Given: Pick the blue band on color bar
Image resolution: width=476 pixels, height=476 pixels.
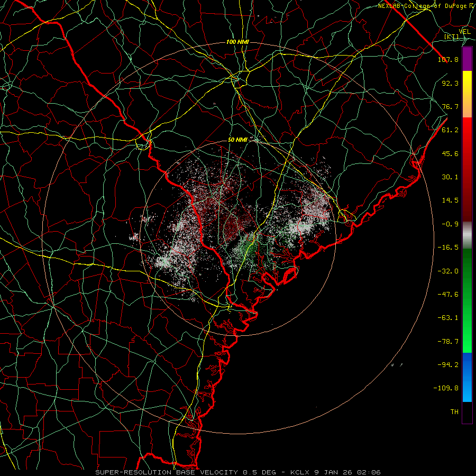Looking at the screenshot, I should pyautogui.click(x=467, y=377).
